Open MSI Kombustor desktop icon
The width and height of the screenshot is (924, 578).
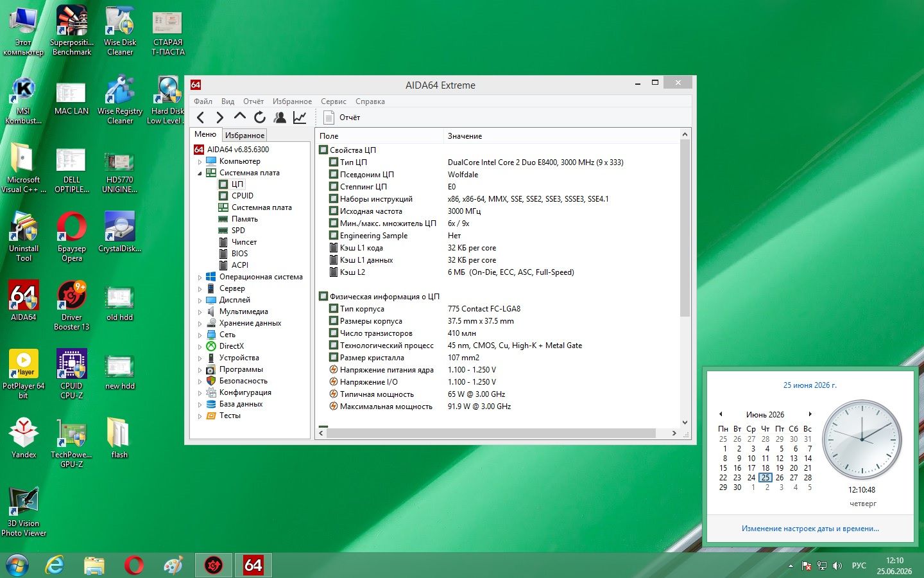pos(24,100)
